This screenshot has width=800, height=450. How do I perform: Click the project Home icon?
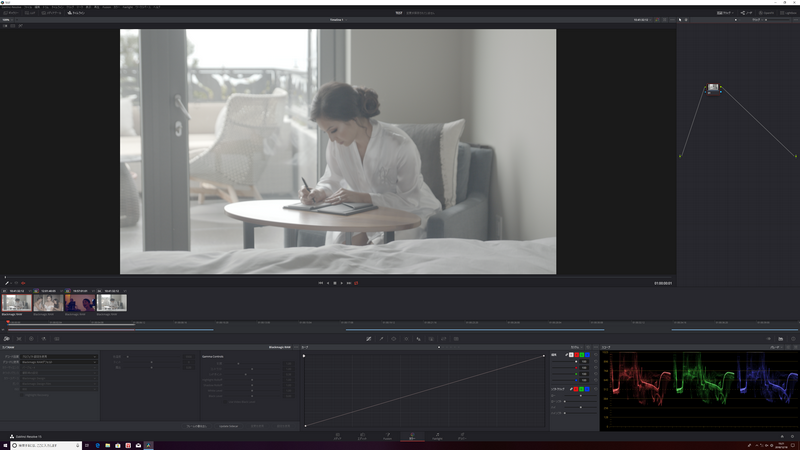click(x=782, y=437)
